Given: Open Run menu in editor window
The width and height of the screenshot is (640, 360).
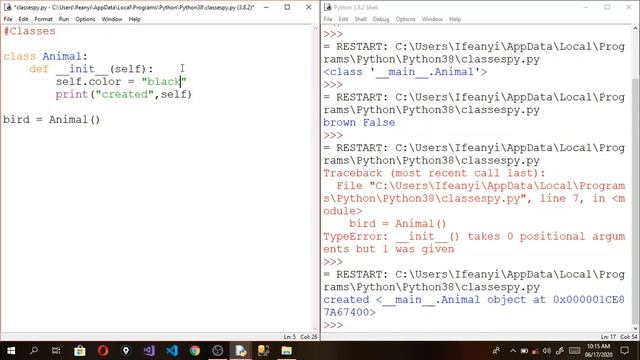Looking at the screenshot, I should 64,19.
